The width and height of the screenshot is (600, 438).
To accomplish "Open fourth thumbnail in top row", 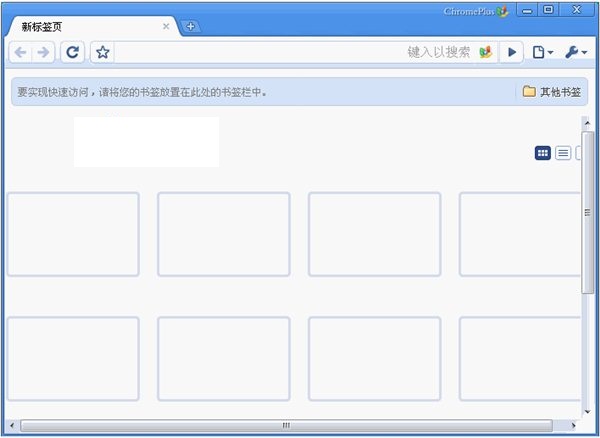I will [520, 234].
